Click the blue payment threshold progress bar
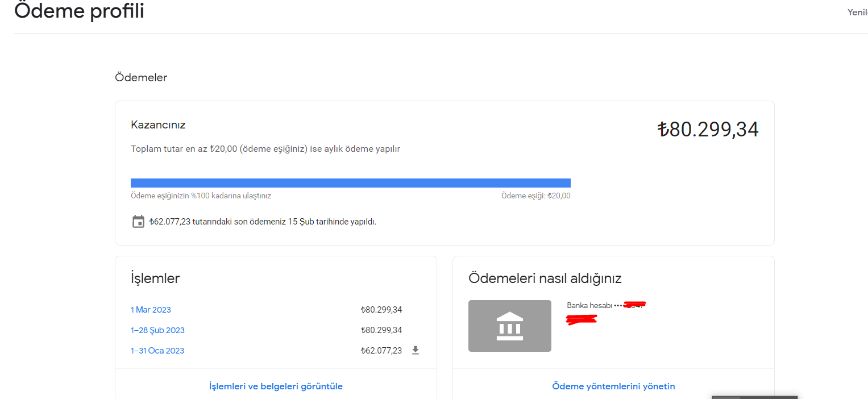Image resolution: width=868 pixels, height=399 pixels. pyautogui.click(x=351, y=183)
